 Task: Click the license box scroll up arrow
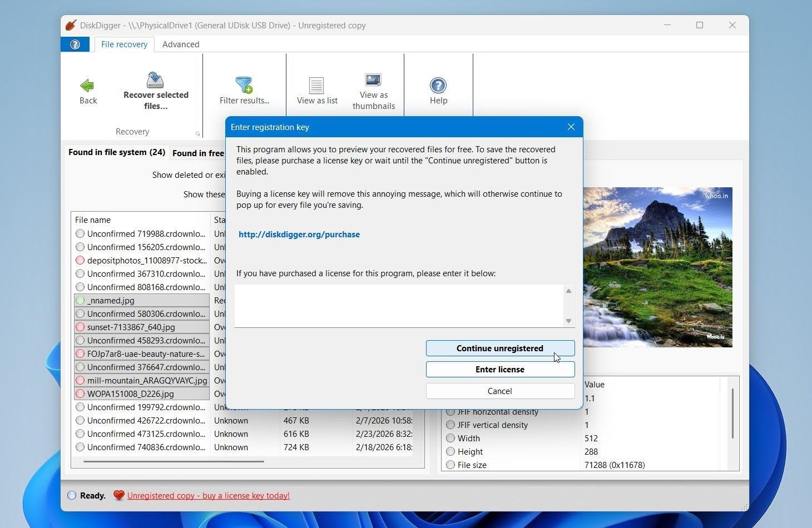[x=568, y=291]
